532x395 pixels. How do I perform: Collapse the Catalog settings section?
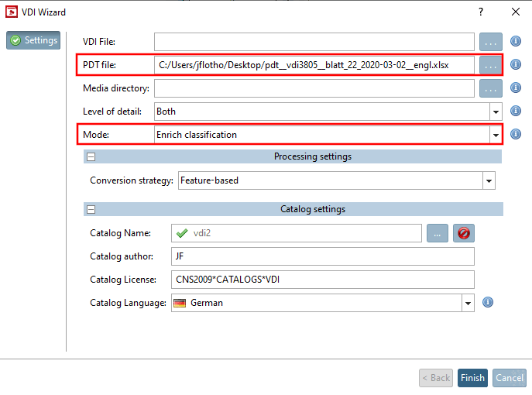tap(91, 209)
